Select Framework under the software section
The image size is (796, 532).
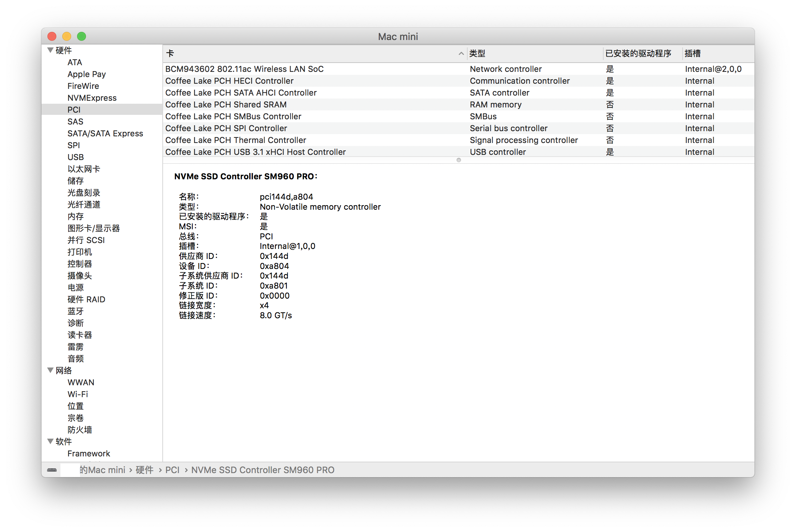click(x=89, y=453)
